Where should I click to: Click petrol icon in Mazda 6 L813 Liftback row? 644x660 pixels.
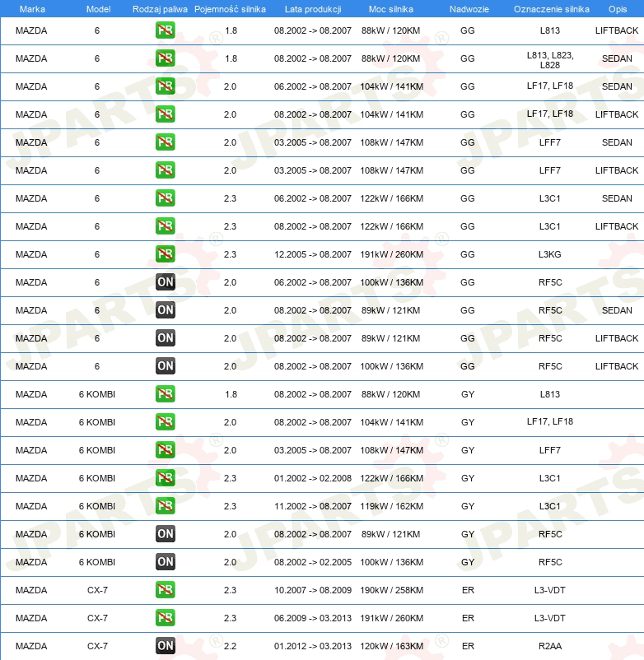click(x=165, y=30)
